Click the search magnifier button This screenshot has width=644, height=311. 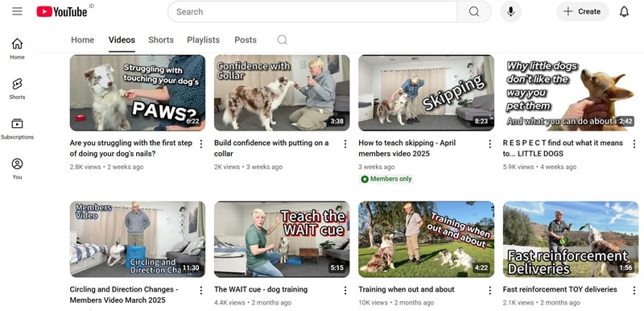pyautogui.click(x=474, y=11)
